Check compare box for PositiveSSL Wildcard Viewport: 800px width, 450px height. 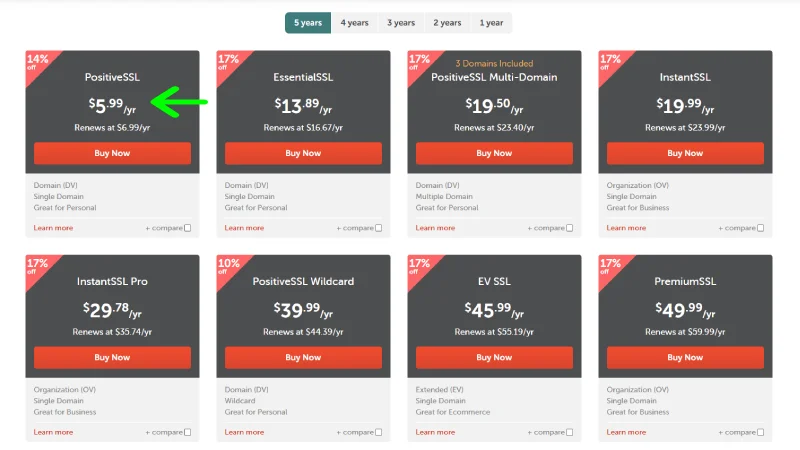point(379,432)
